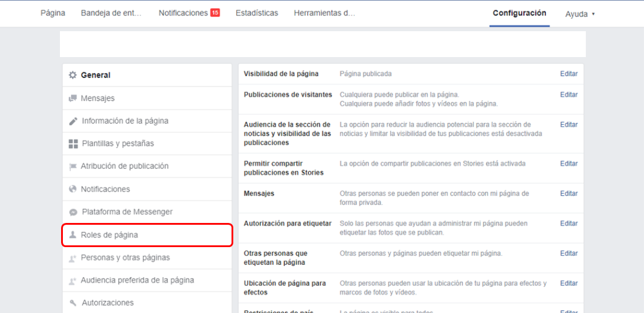Open Autorizaciones in the settings sidebar
This screenshot has width=644, height=313.
[x=147, y=303]
